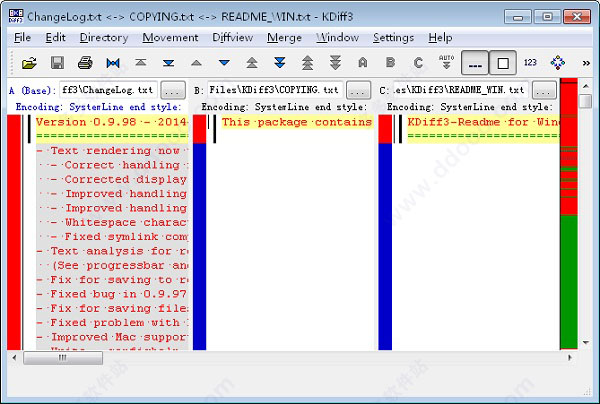This screenshot has width=600, height=404.
Task: Go to next delta blue arrow
Action: pyautogui.click(x=224, y=63)
